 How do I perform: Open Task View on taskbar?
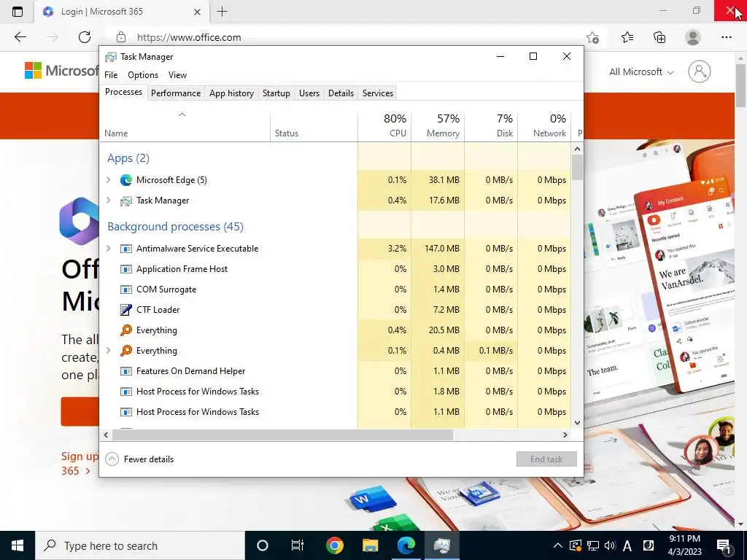click(298, 545)
